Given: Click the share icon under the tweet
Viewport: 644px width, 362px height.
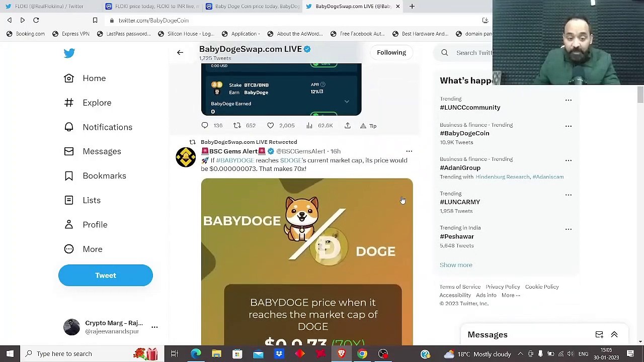Looking at the screenshot, I should pyautogui.click(x=348, y=126).
